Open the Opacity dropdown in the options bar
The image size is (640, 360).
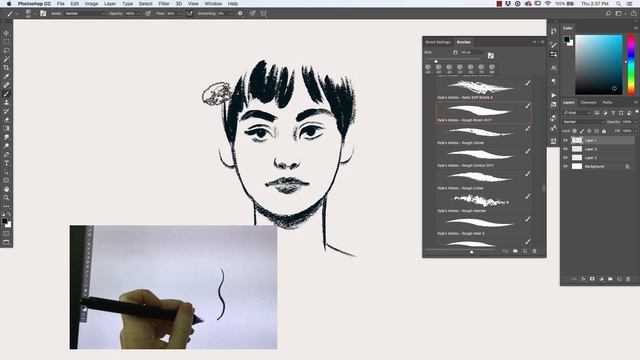(x=139, y=13)
